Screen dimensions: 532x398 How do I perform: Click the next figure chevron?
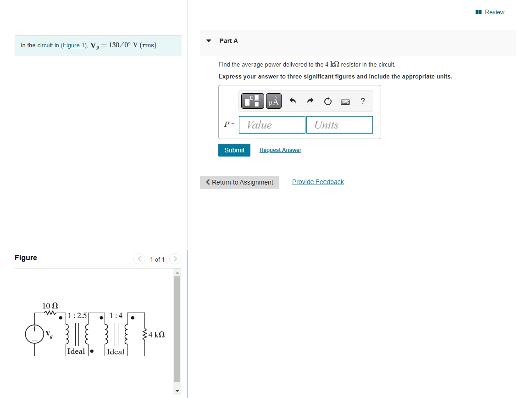coord(175,259)
